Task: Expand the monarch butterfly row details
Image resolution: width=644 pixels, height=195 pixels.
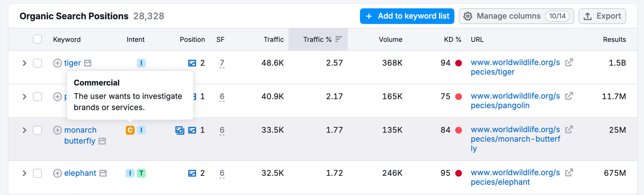Action: 25,130
